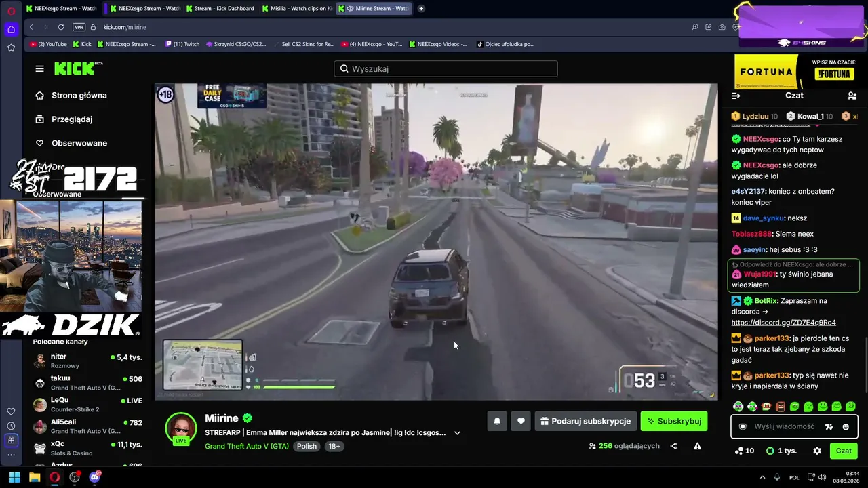868x488 pixels.
Task: Toggle the Opera VPN badge
Action: click(79, 27)
